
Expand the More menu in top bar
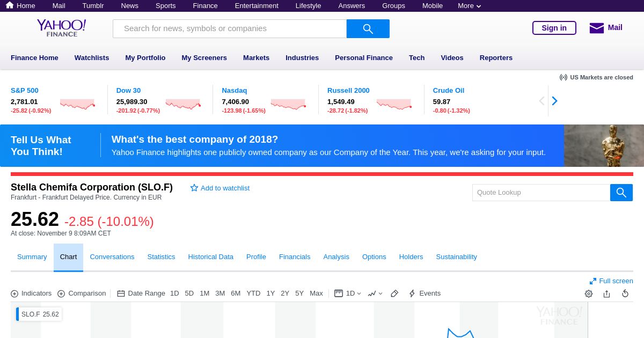pyautogui.click(x=470, y=5)
